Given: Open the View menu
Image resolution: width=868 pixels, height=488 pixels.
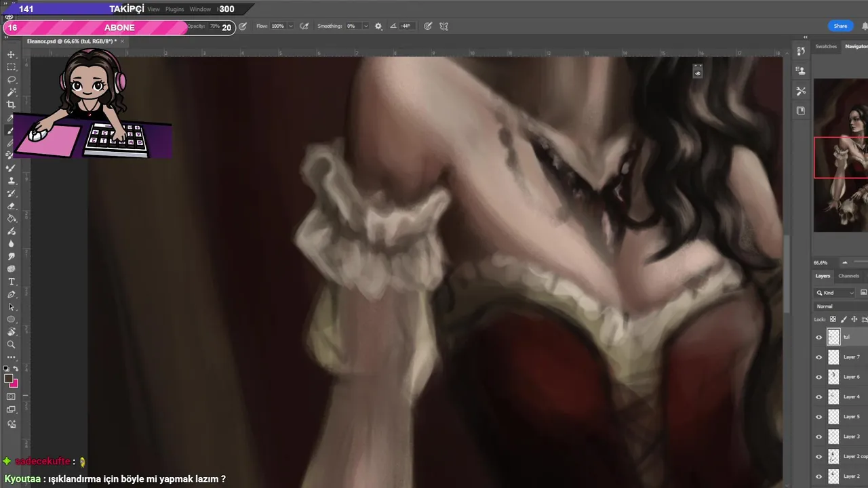Looking at the screenshot, I should 154,9.
